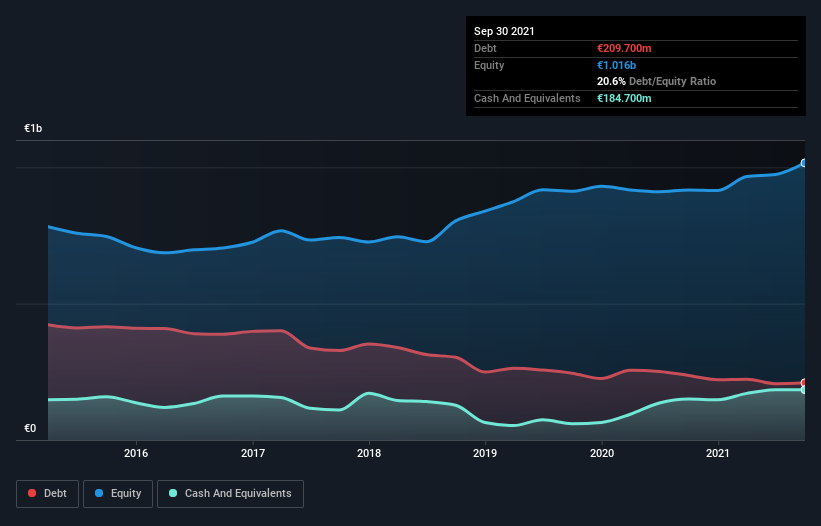Click the €1.016b equity value

(616, 65)
